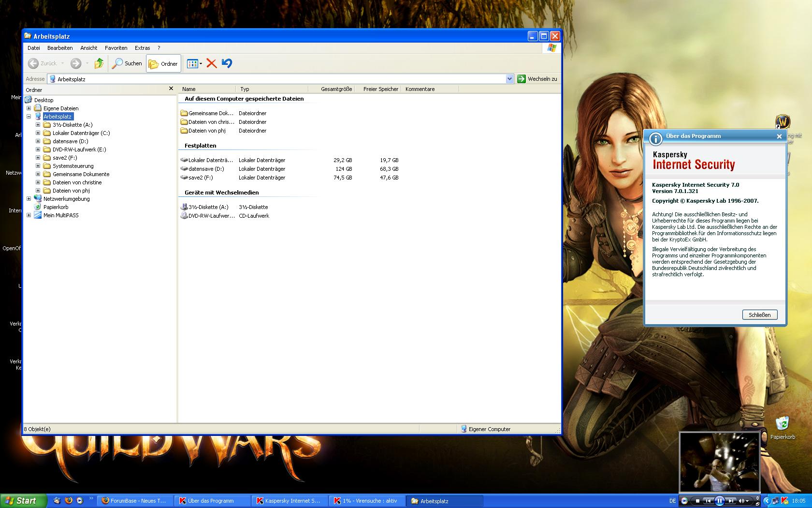Open the Datei menu

click(x=34, y=48)
